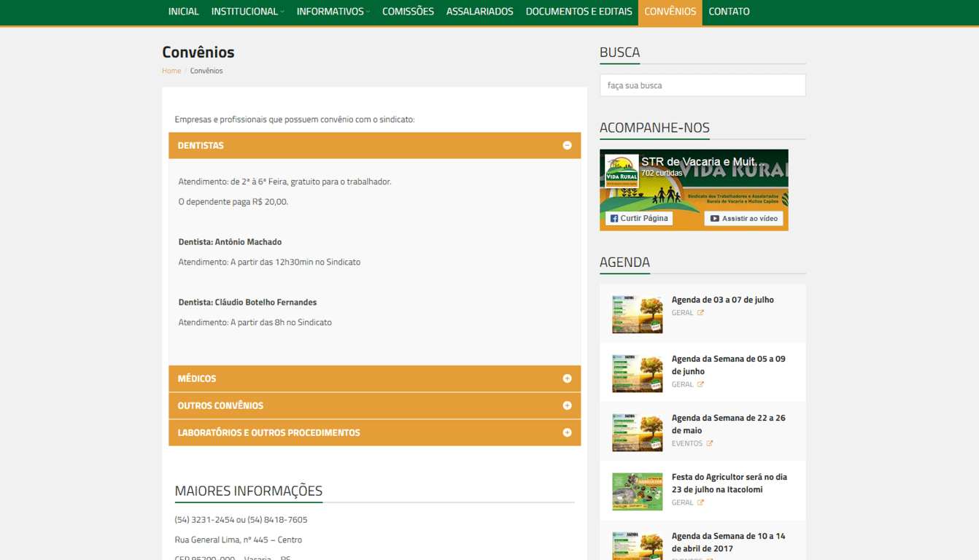Collapse Dentistas section with minus icon
The image size is (979, 560).
pos(567,146)
